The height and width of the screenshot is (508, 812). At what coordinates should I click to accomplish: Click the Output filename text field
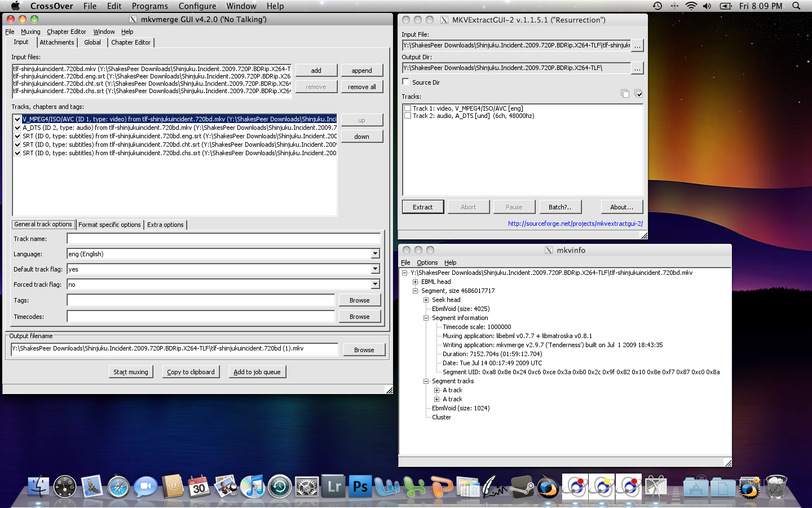175,349
